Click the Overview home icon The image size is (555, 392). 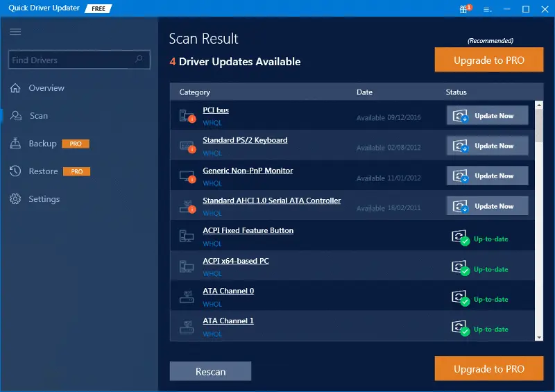tap(15, 88)
